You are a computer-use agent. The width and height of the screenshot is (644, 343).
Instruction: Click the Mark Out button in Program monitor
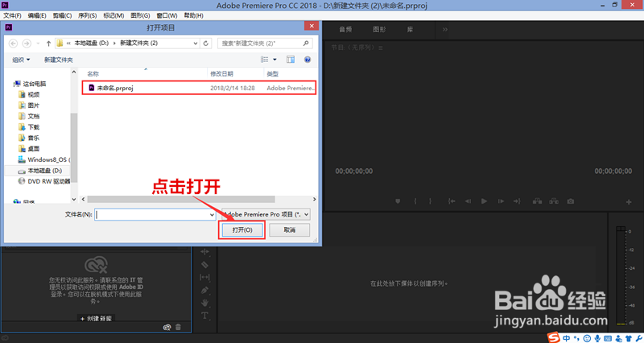(430, 201)
